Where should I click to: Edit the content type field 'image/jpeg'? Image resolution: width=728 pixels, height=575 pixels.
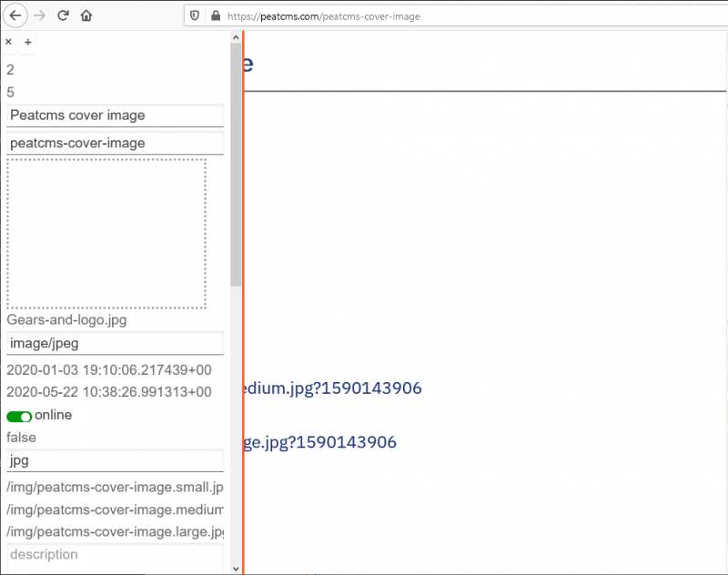pos(116,343)
